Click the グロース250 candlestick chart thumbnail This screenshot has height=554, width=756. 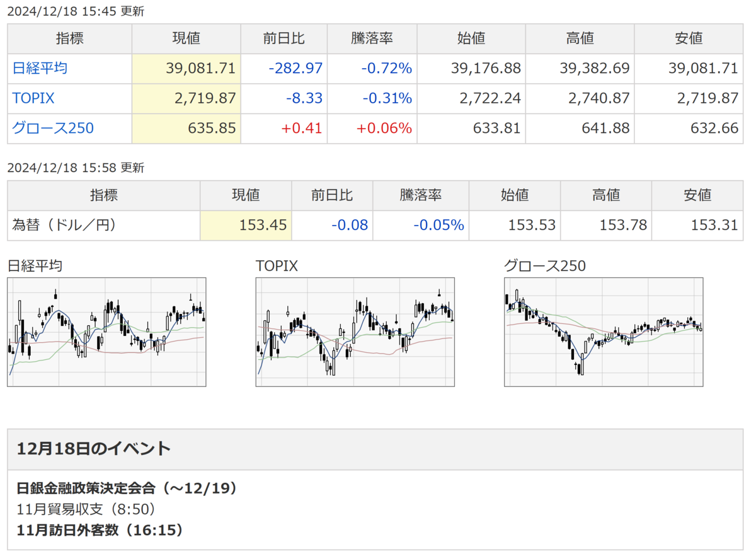point(604,332)
